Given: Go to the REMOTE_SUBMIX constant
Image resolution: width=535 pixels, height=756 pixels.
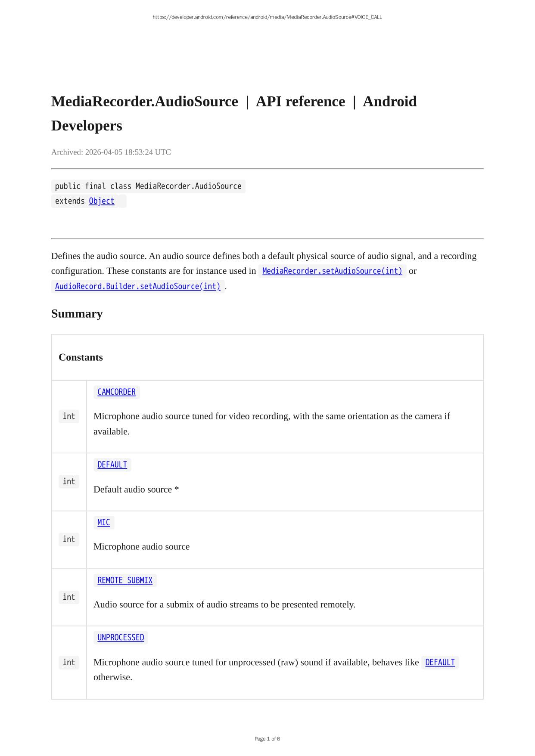Looking at the screenshot, I should point(124,580).
